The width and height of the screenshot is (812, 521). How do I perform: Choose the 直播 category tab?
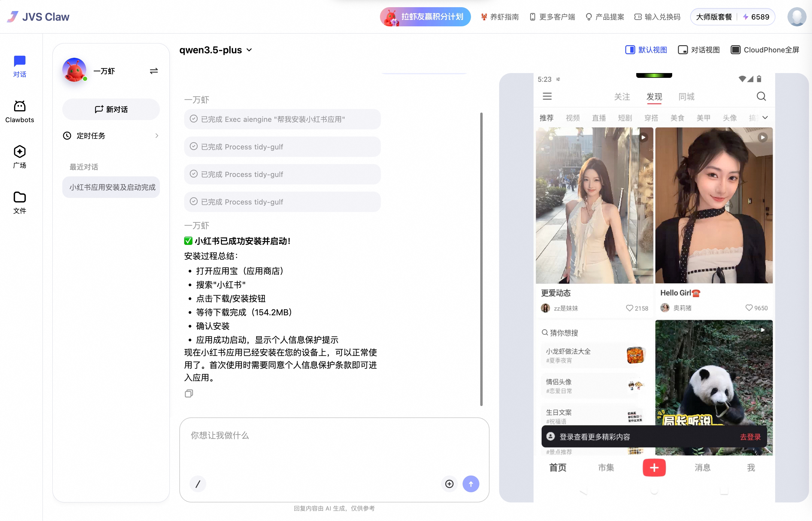pos(599,118)
